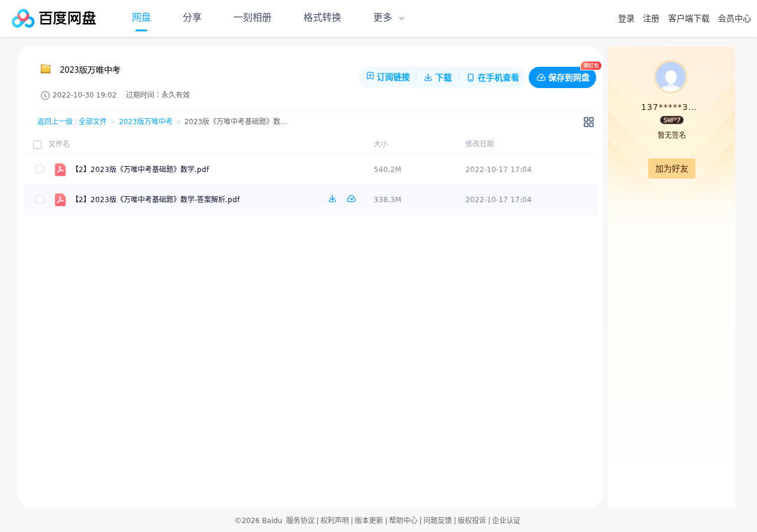Image resolution: width=757 pixels, height=532 pixels.
Task: Click the 2023版万唯中考 share title
Action: [90, 70]
